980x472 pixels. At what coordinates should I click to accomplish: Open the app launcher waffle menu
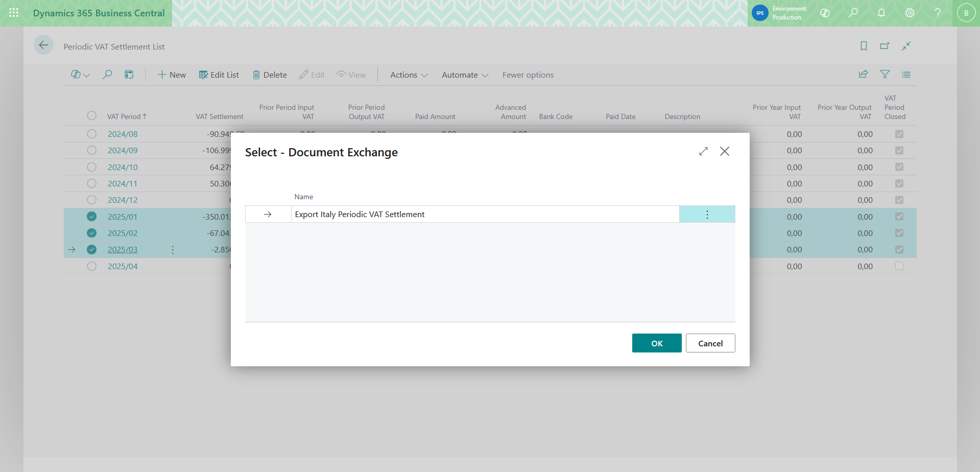(14, 13)
